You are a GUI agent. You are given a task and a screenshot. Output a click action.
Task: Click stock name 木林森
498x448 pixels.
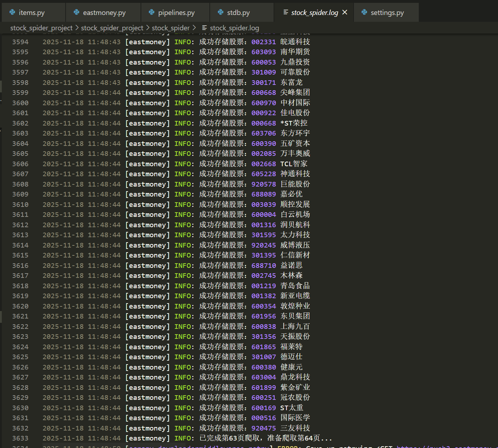pyautogui.click(x=291, y=276)
